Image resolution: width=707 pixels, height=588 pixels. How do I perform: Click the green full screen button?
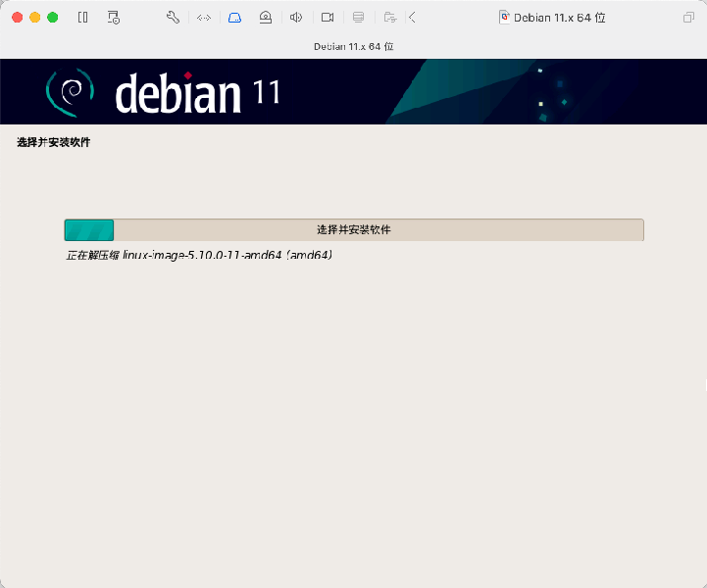click(53, 18)
